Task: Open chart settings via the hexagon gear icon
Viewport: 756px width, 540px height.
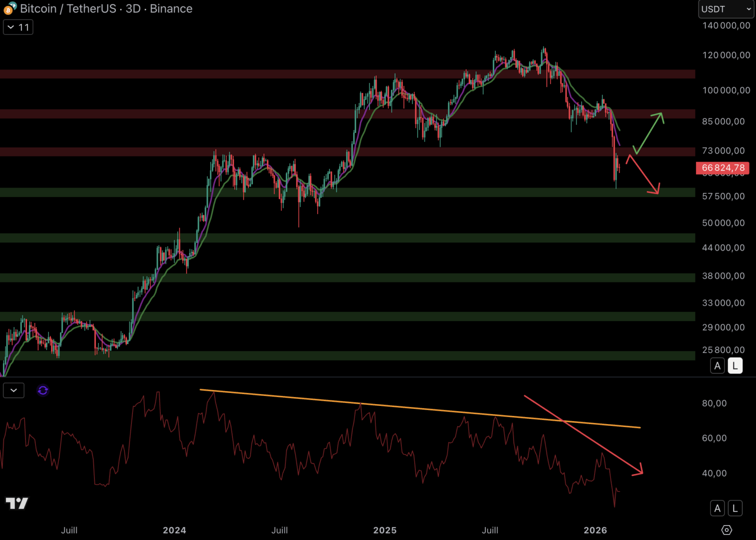Action: click(727, 530)
